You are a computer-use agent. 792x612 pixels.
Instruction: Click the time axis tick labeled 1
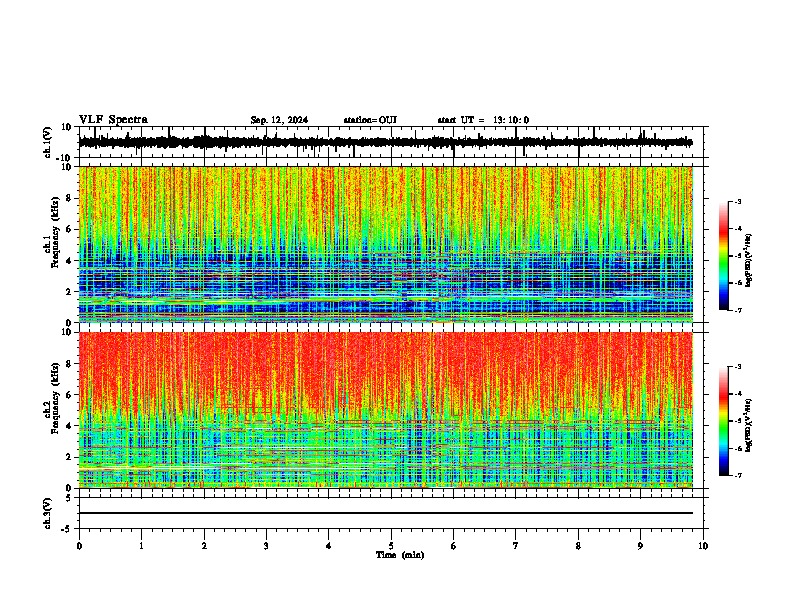coord(141,546)
